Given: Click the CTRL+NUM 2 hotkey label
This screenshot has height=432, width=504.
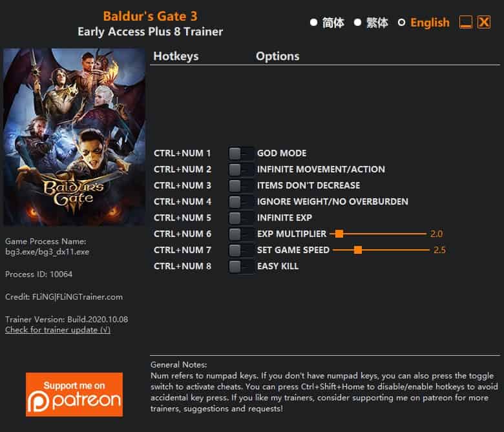Looking at the screenshot, I should click(182, 170).
